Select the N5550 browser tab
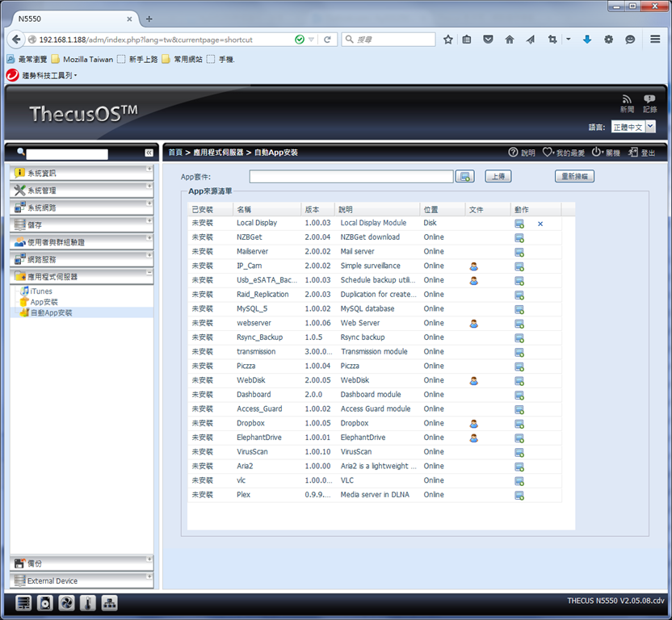Viewport: 672px width, 620px height. [x=73, y=19]
